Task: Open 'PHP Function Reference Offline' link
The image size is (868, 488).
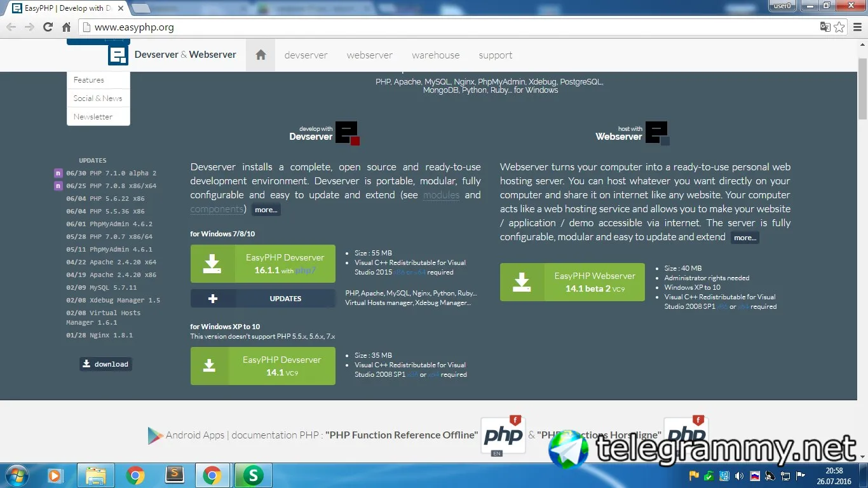Action: (x=402, y=435)
